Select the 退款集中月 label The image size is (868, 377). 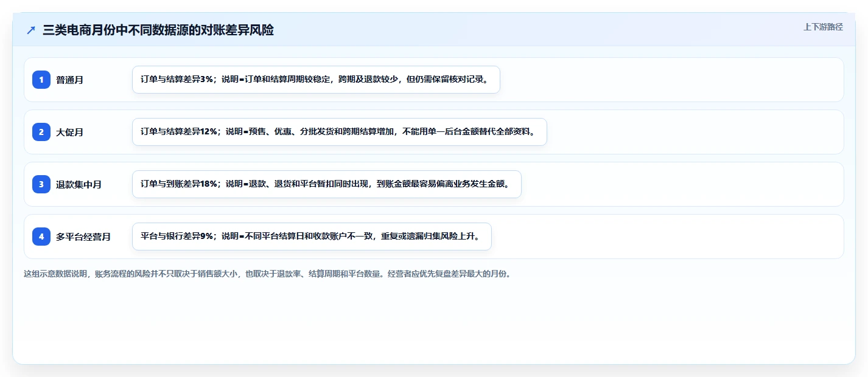click(79, 184)
